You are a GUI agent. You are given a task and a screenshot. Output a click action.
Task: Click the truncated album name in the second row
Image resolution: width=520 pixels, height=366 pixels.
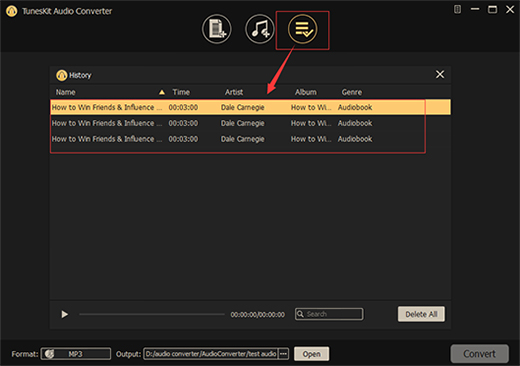pyautogui.click(x=311, y=123)
